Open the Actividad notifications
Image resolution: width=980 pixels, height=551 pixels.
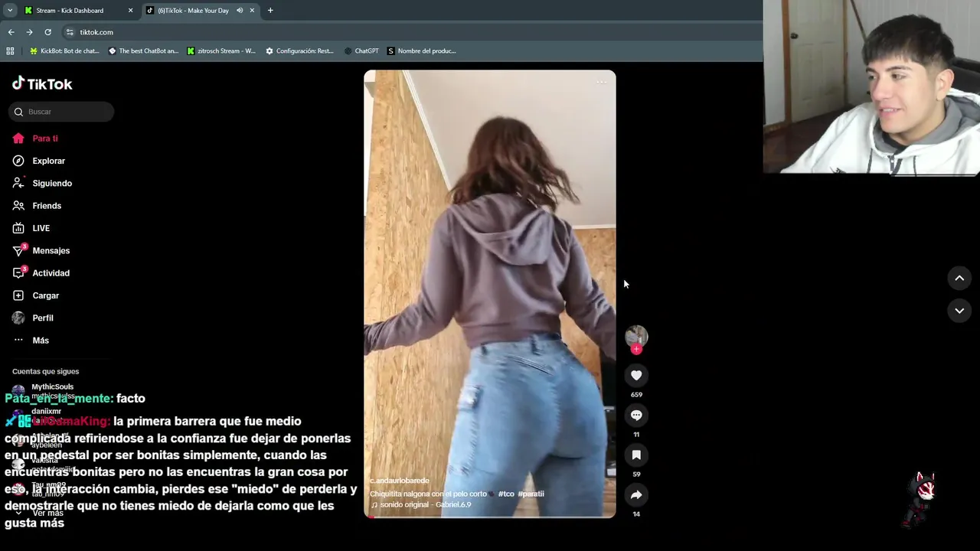point(41,273)
